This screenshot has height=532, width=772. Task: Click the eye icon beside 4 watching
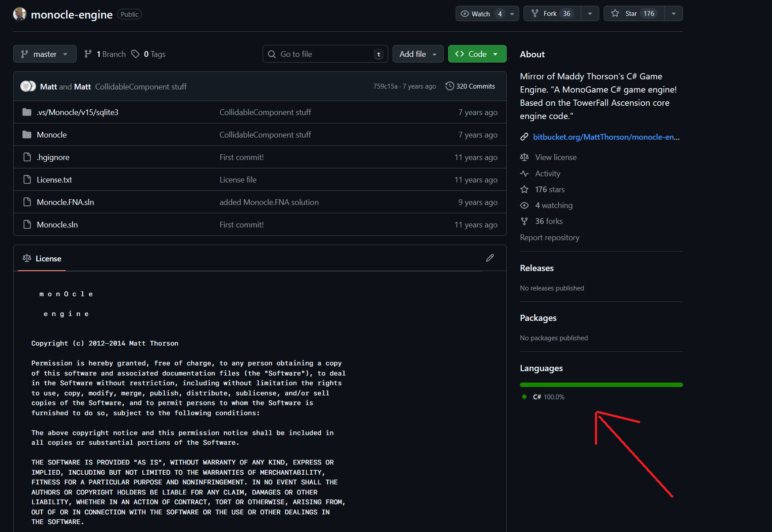pos(524,205)
